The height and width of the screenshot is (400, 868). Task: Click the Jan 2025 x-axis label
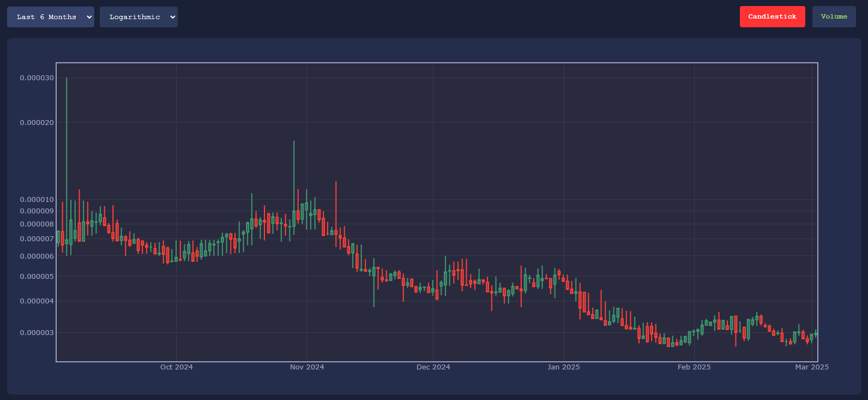[564, 367]
